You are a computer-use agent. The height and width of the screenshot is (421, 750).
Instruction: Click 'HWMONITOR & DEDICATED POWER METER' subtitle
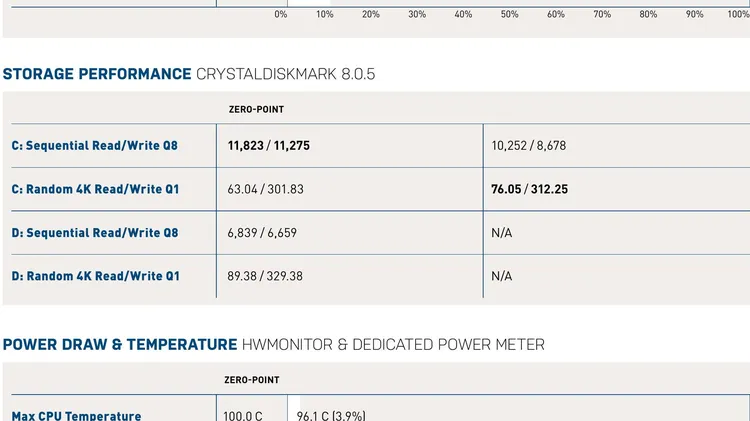tap(393, 345)
